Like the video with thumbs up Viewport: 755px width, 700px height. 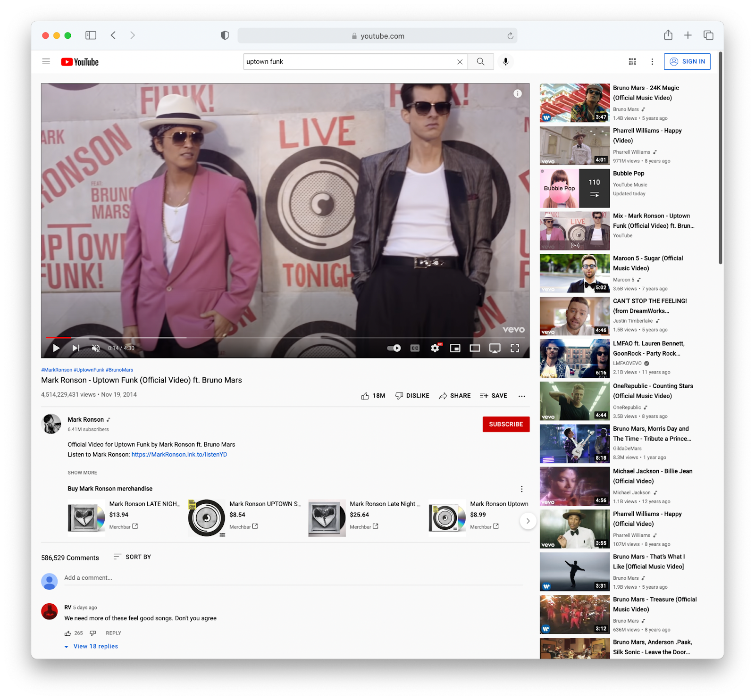point(373,396)
